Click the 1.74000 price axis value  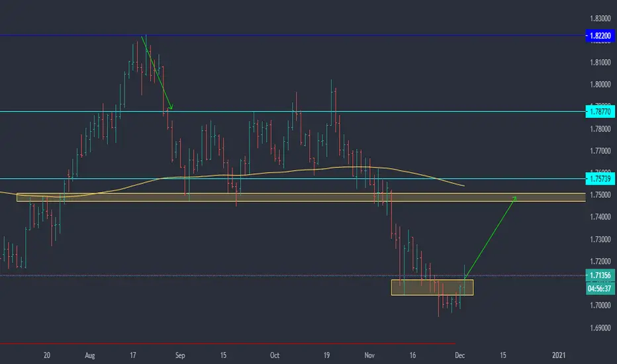pos(600,217)
